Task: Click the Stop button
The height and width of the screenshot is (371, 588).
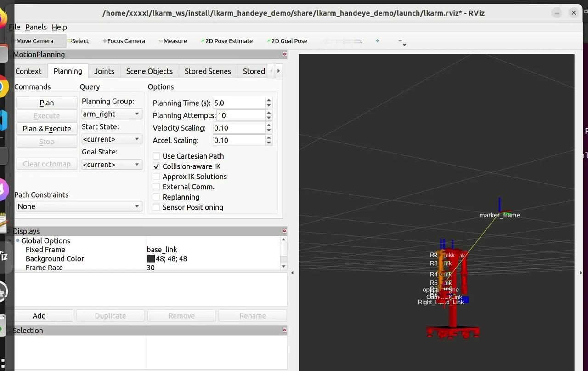Action: tap(46, 142)
